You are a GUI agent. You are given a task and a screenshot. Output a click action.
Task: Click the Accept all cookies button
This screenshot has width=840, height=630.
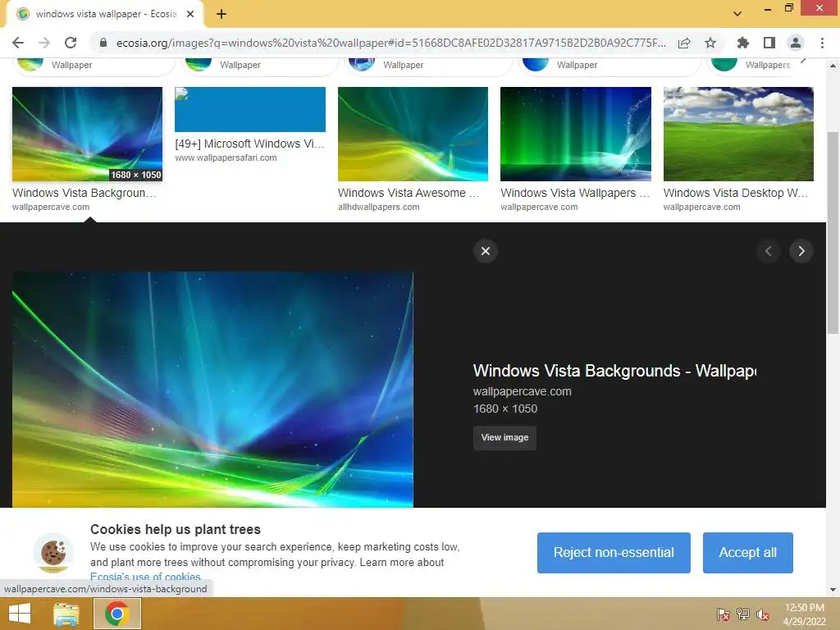(748, 553)
